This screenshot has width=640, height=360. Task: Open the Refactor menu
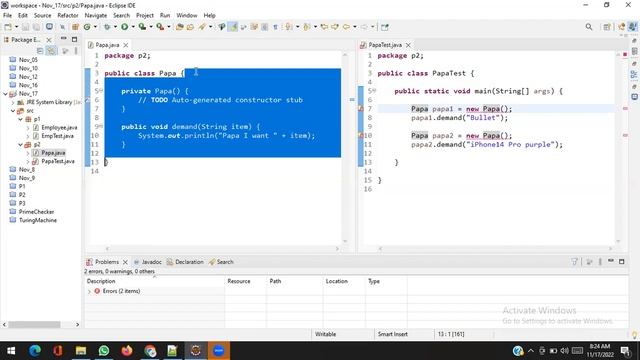pos(68,16)
